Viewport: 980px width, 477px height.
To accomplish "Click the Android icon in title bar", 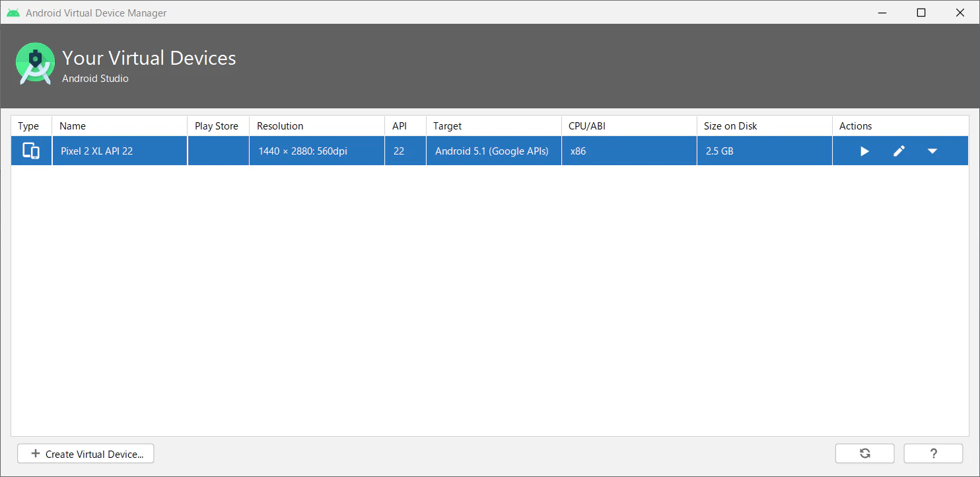I will point(13,13).
